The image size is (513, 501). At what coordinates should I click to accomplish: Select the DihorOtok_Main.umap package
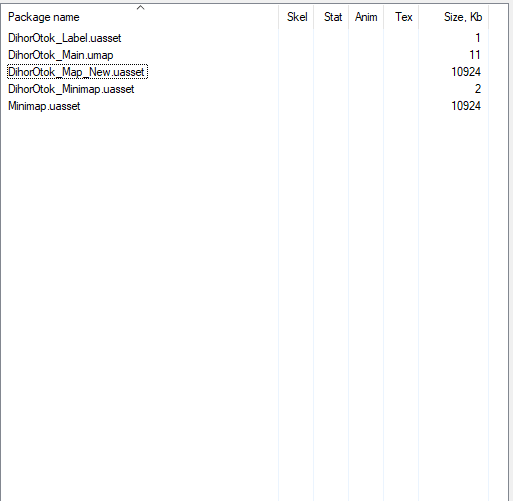[61, 55]
